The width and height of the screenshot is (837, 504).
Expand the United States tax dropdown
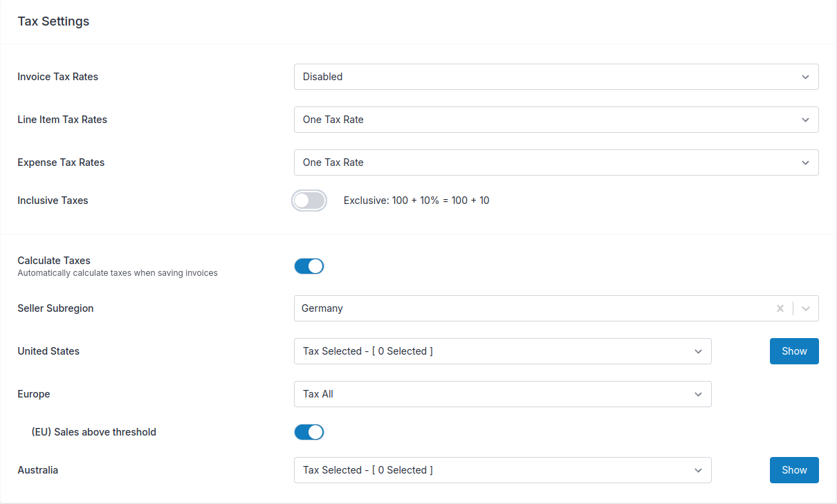[502, 351]
